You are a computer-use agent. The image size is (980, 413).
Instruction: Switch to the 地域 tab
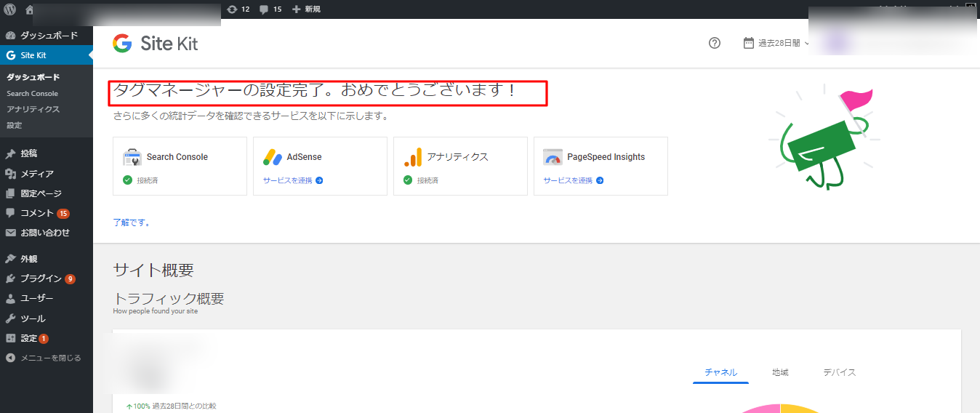pyautogui.click(x=780, y=372)
